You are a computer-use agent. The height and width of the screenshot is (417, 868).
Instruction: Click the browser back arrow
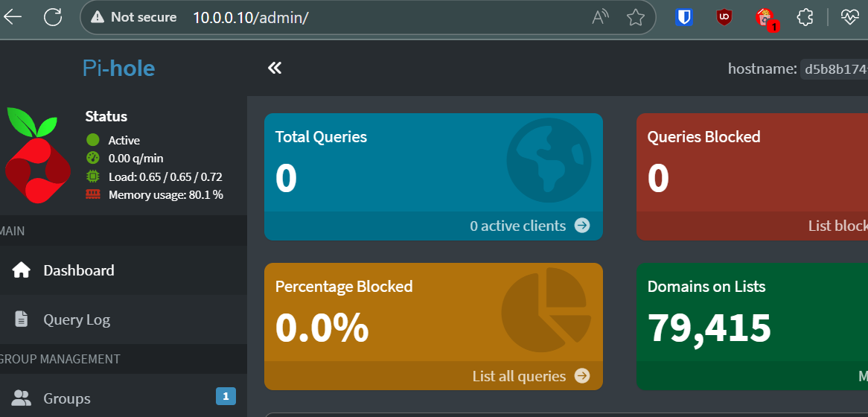(x=13, y=17)
